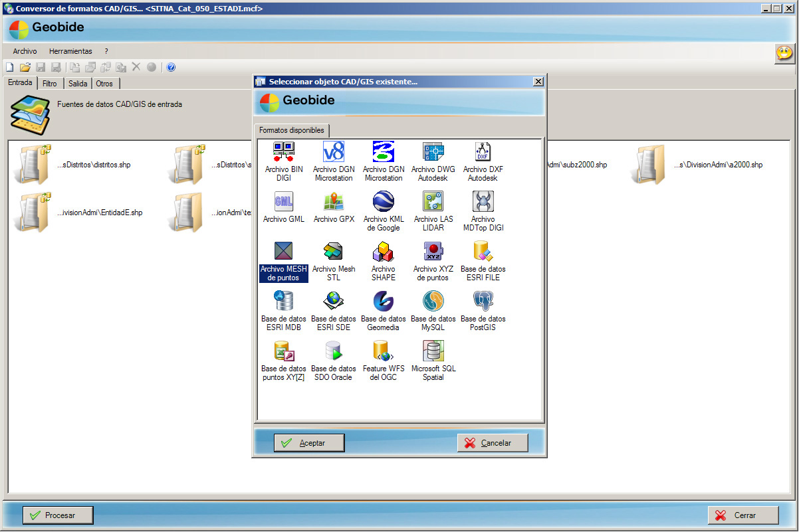
Task: Choose Archivo KML de Google icon
Action: pos(383,202)
